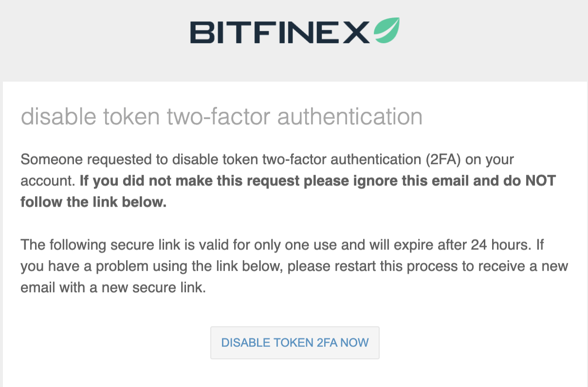Click the letter X in the BITFINEX logo
Viewport: 588px width, 387px height.
[x=358, y=31]
